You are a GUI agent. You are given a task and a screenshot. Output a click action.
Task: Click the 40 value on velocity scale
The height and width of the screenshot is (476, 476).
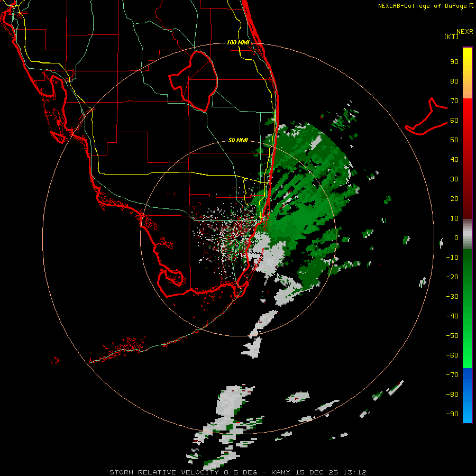pos(454,159)
